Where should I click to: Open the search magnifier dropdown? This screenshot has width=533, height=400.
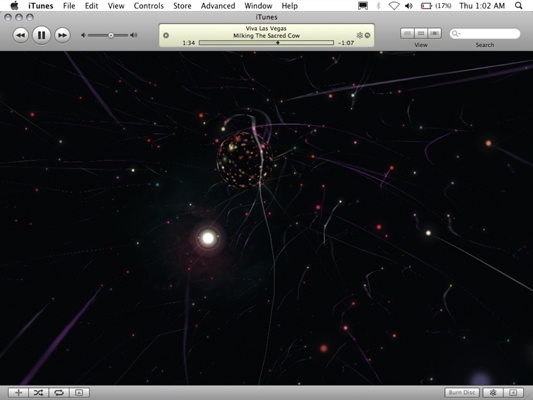click(x=455, y=34)
